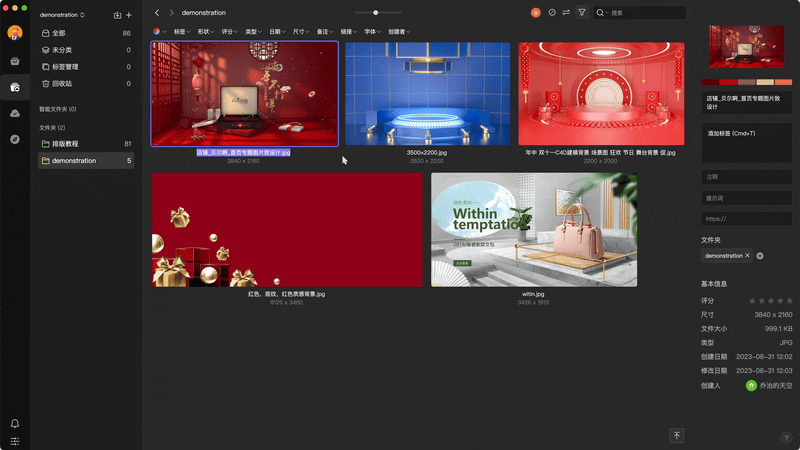Open preferences sliders icon at bottom left
Screen dimensions: 800x450
tap(15, 441)
